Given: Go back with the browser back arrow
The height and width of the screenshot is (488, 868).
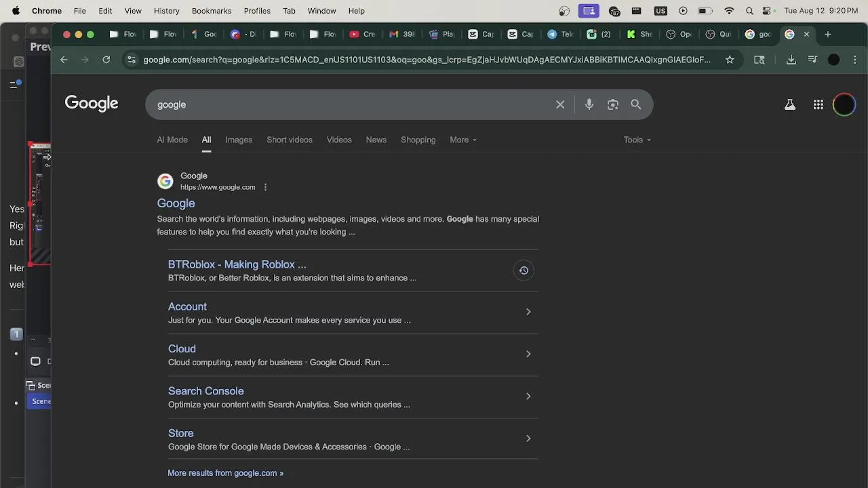Looking at the screenshot, I should 64,60.
